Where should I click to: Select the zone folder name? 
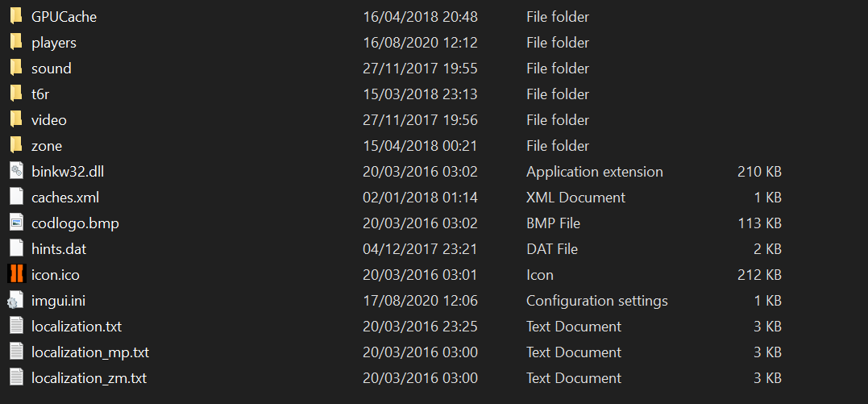click(x=47, y=146)
